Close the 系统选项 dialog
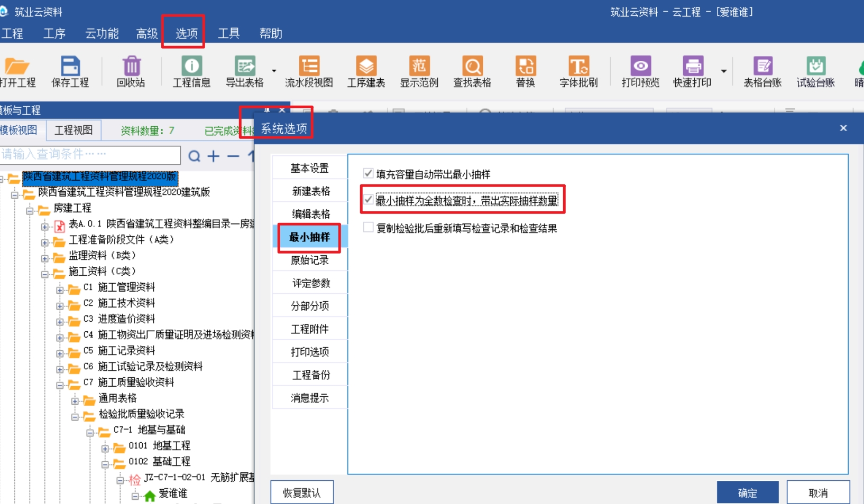This screenshot has height=504, width=864. [843, 128]
